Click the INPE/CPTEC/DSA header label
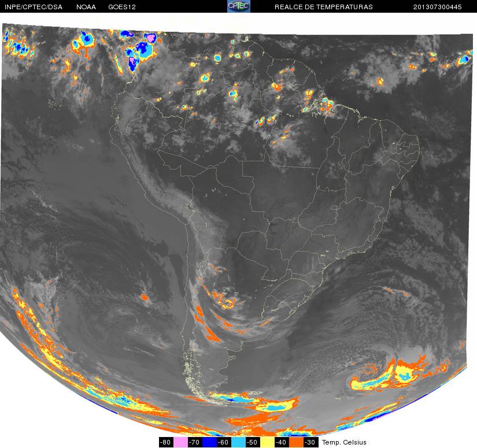 34,7
